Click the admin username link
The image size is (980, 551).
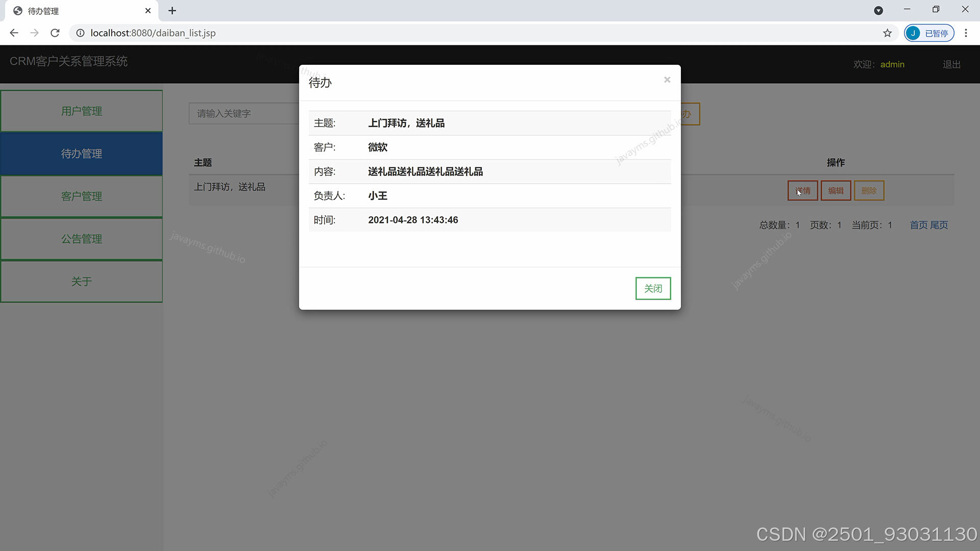[892, 64]
